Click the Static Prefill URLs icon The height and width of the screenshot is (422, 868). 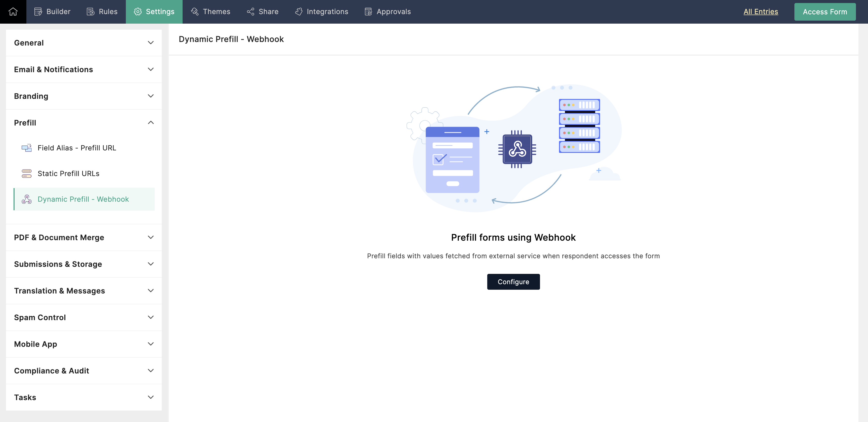click(x=27, y=173)
